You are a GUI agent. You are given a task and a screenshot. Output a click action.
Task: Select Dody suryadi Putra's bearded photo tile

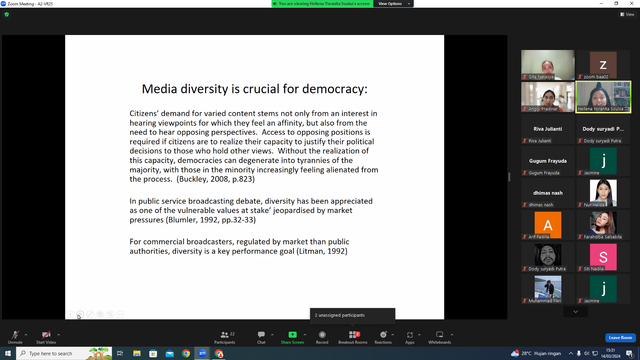[x=548, y=257]
